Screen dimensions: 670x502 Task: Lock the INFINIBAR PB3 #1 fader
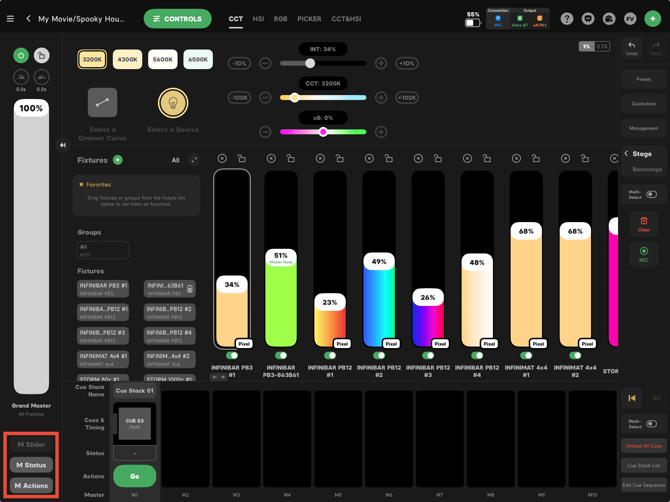pos(242,159)
